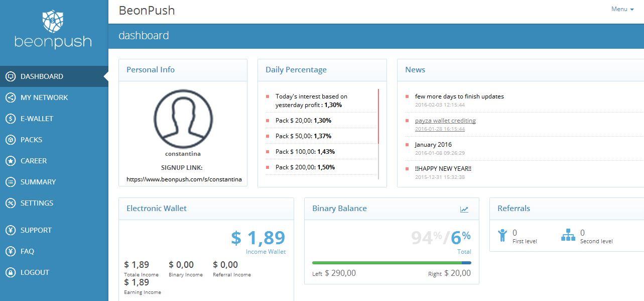Click the 94% binary percentage
Screen dimensions: 644x301
tap(427, 238)
